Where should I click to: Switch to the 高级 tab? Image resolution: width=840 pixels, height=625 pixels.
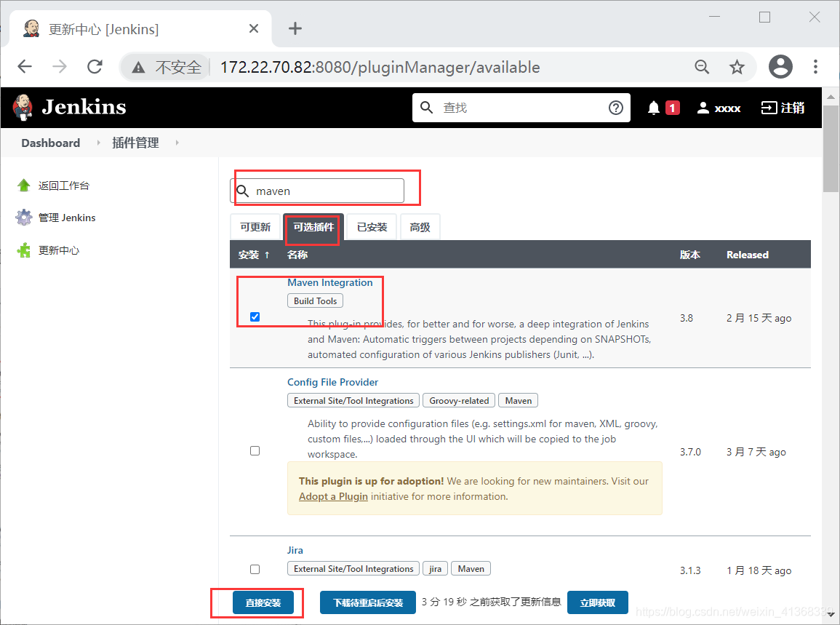(x=420, y=227)
